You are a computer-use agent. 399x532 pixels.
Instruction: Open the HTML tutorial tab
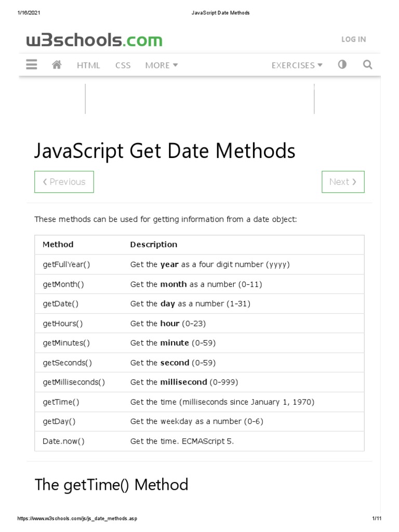[x=88, y=65]
